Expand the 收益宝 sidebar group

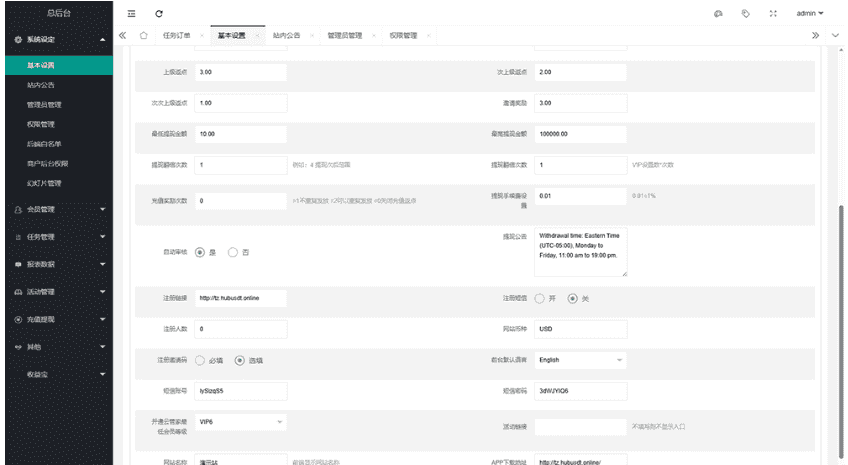tap(102, 374)
